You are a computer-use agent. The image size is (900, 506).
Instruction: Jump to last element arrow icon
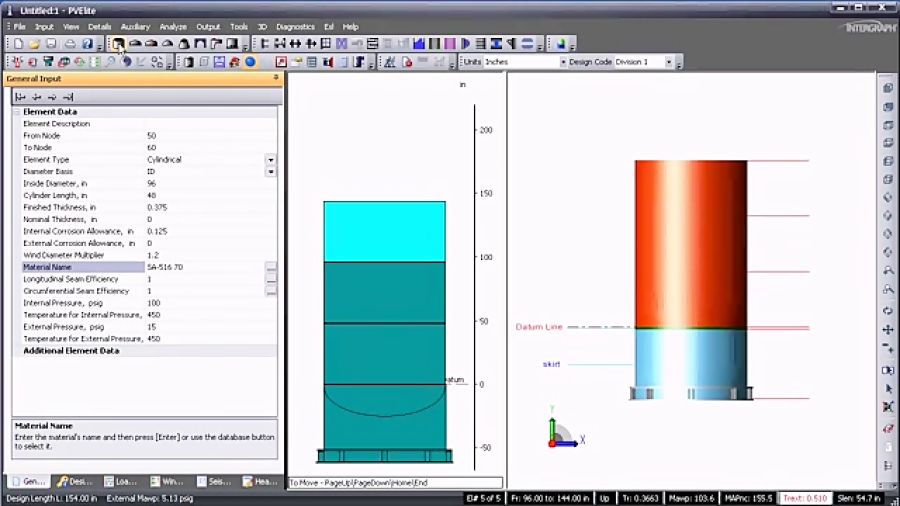[68, 97]
